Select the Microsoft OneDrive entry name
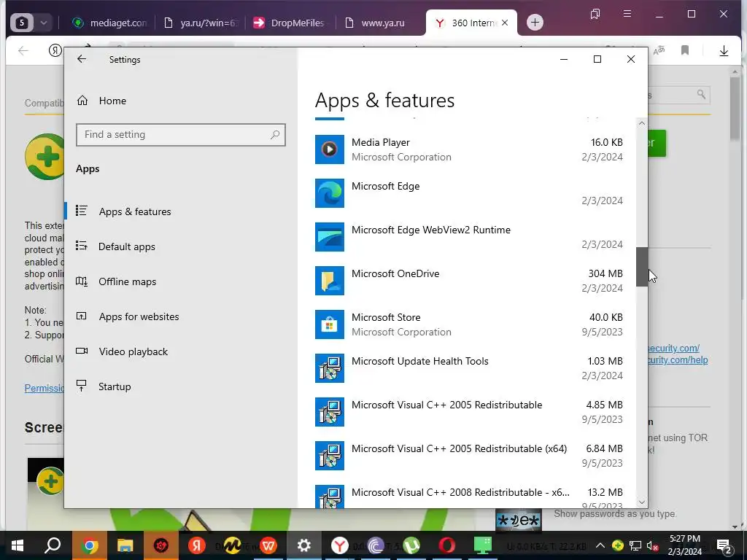This screenshot has width=747, height=560. coord(395,274)
